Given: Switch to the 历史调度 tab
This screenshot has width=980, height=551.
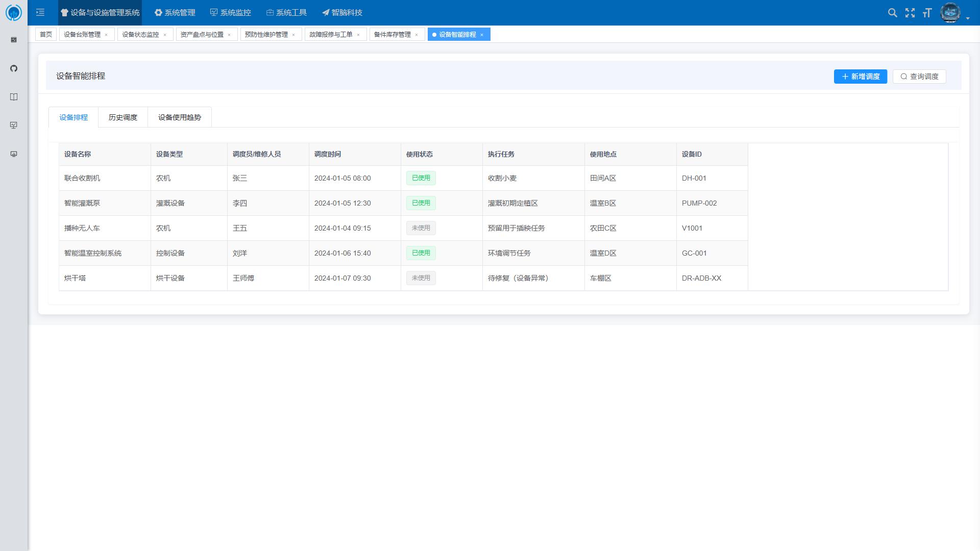Looking at the screenshot, I should click(x=122, y=117).
